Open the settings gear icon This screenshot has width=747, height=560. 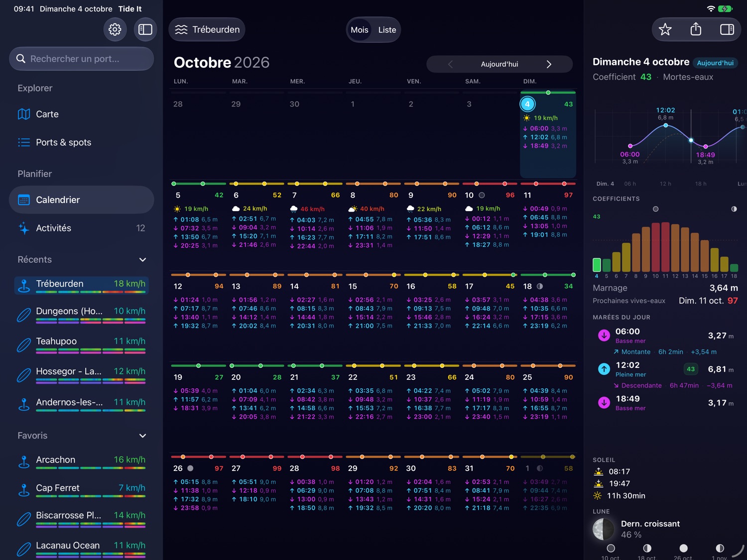115,29
